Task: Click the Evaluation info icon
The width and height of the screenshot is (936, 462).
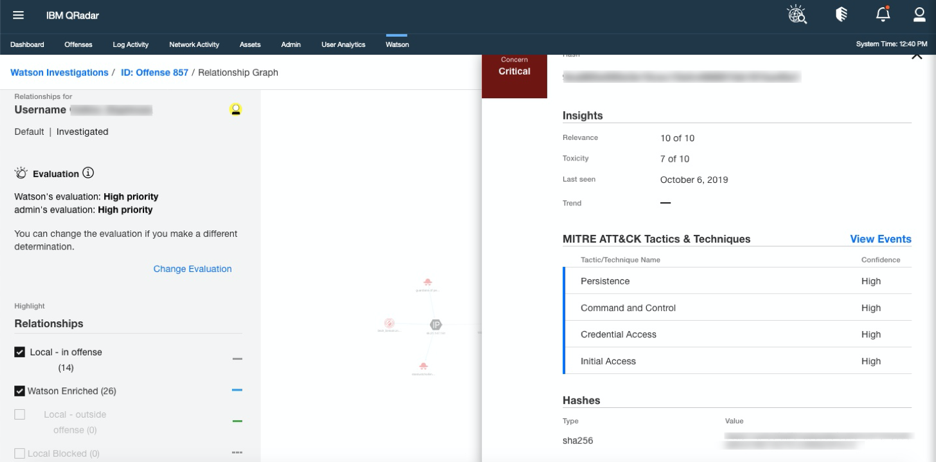Action: [x=88, y=173]
